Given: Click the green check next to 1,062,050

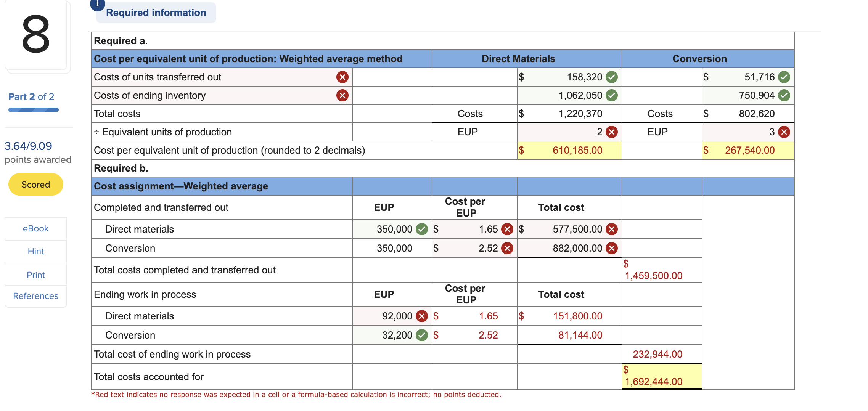Looking at the screenshot, I should click(612, 95).
